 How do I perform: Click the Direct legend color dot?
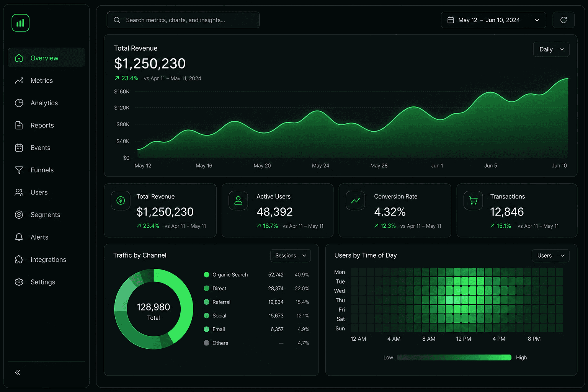coord(206,288)
